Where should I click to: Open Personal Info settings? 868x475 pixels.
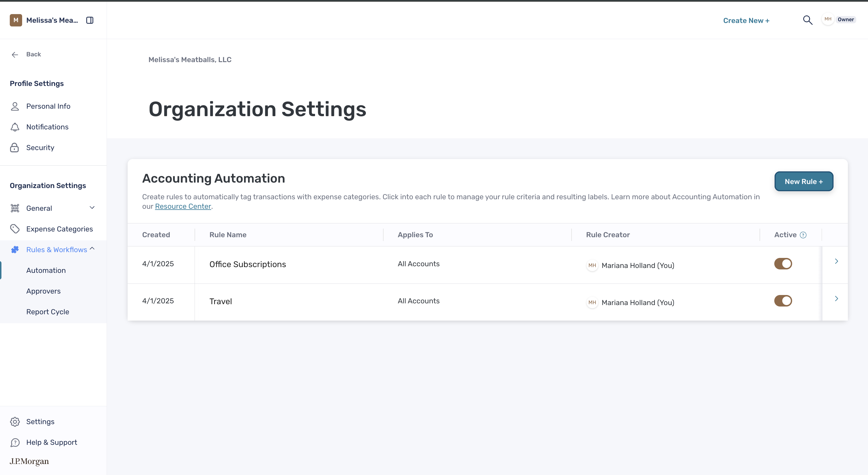(x=48, y=106)
